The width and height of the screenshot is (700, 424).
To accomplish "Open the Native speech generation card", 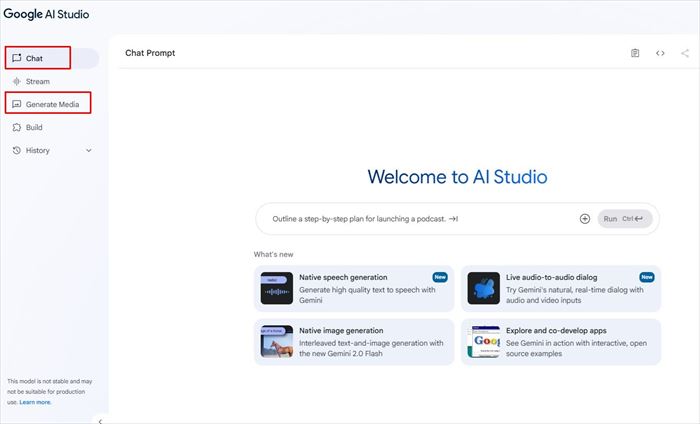I will click(x=354, y=289).
